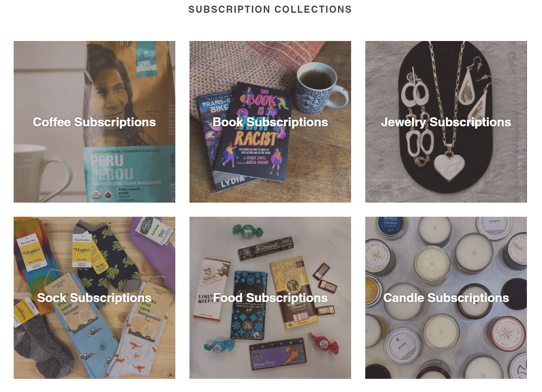The height and width of the screenshot is (392, 542).
Task: Open the Candle Subscriptions collection link
Action: point(446,298)
